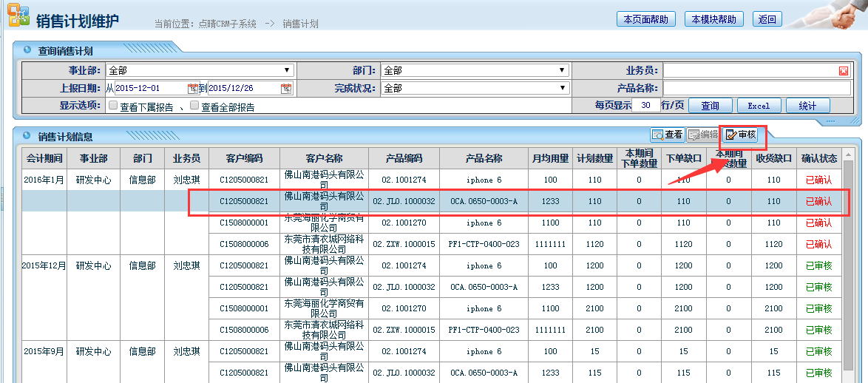The height and width of the screenshot is (383, 868).
Task: Click the 审核 audit toolbar button
Action: (x=741, y=135)
